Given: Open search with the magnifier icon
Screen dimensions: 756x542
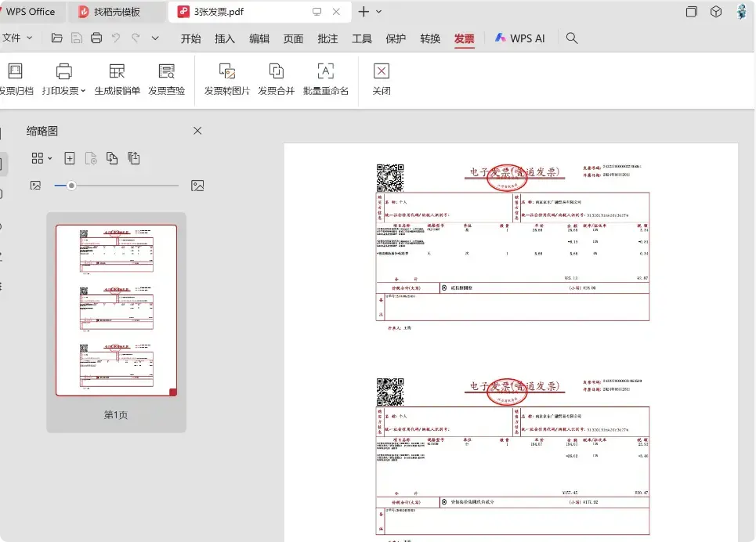Looking at the screenshot, I should tap(571, 38).
